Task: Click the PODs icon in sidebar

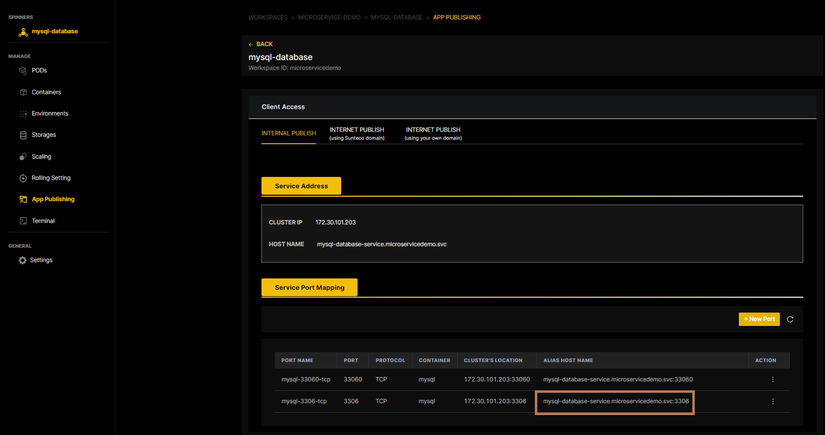Action: (x=23, y=70)
